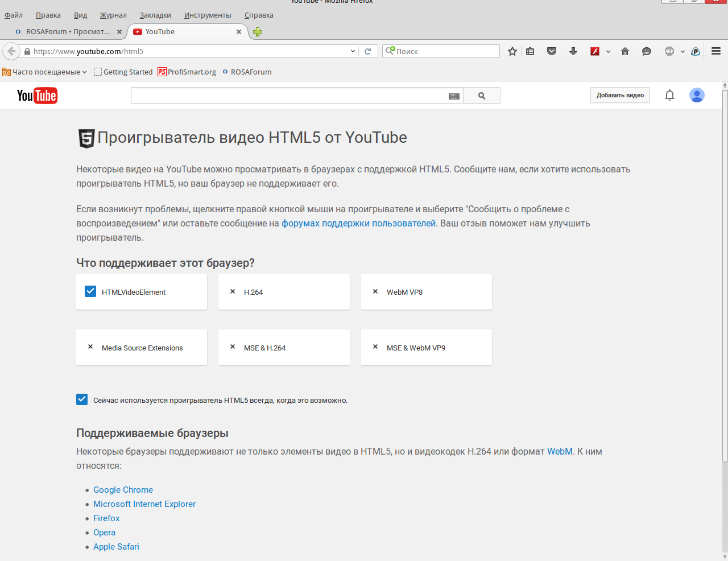Screen dimensions: 728x561
Task: Click the WebM VP8 support status card
Action: pyautogui.click(x=427, y=292)
